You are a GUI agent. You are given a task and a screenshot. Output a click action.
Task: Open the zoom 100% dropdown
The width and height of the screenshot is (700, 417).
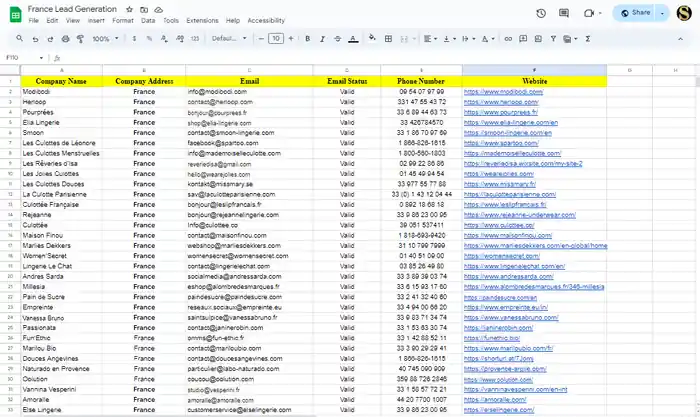point(105,39)
